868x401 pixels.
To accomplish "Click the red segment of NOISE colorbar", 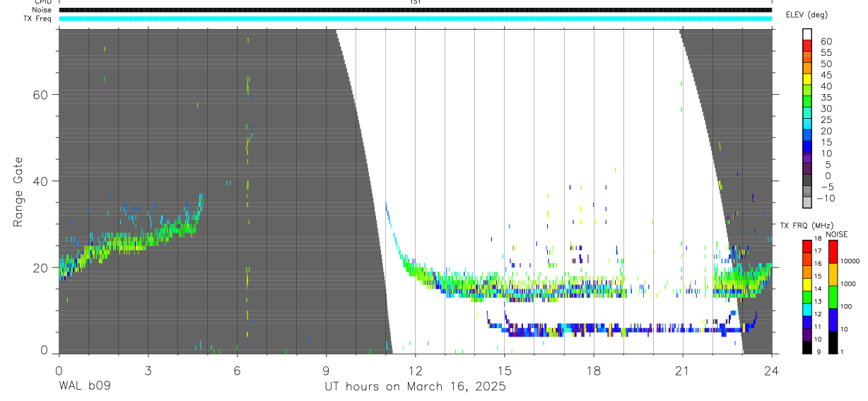I will 833,252.
